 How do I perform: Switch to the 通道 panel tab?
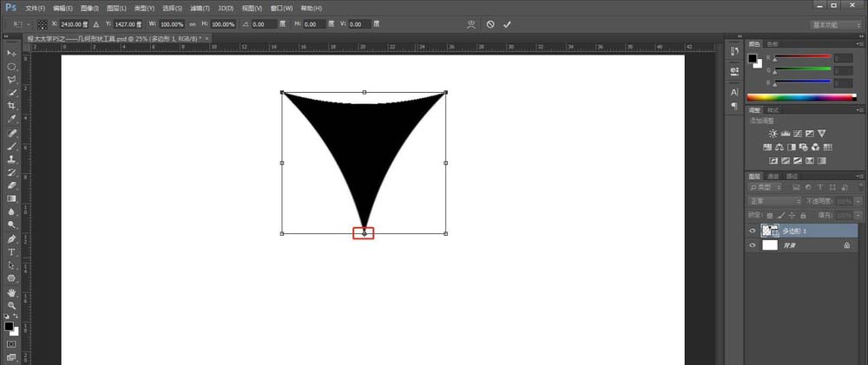coord(773,176)
